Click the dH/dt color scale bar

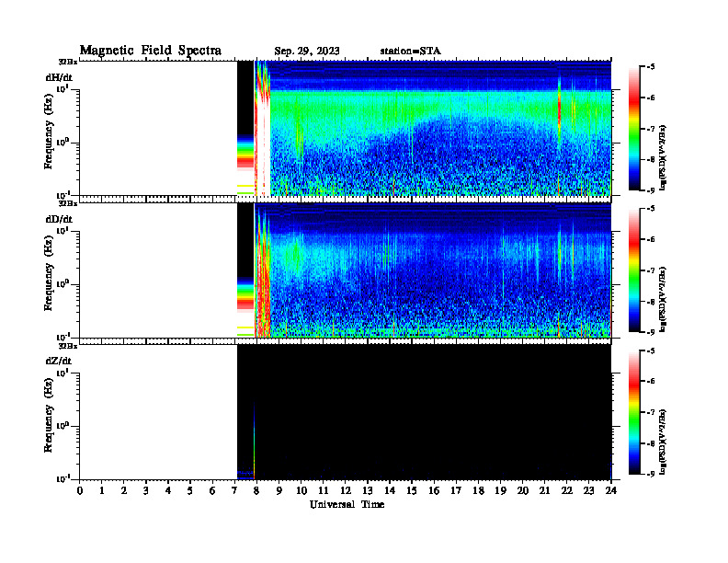[634, 129]
